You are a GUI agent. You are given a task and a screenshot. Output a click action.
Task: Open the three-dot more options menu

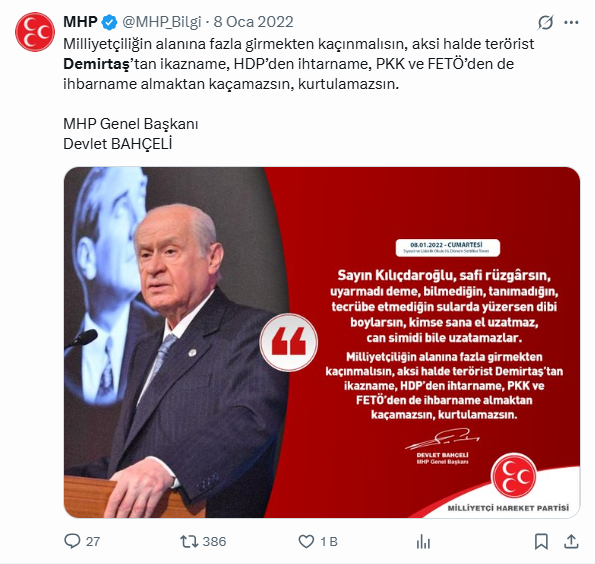click(x=571, y=22)
